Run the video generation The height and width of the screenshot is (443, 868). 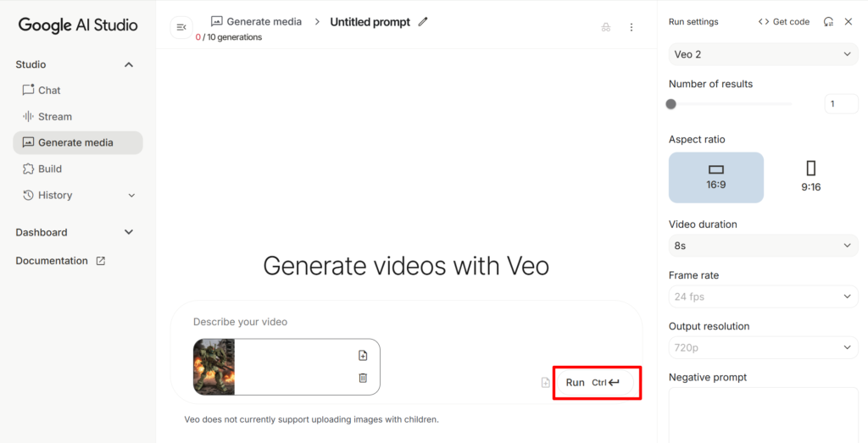point(595,382)
